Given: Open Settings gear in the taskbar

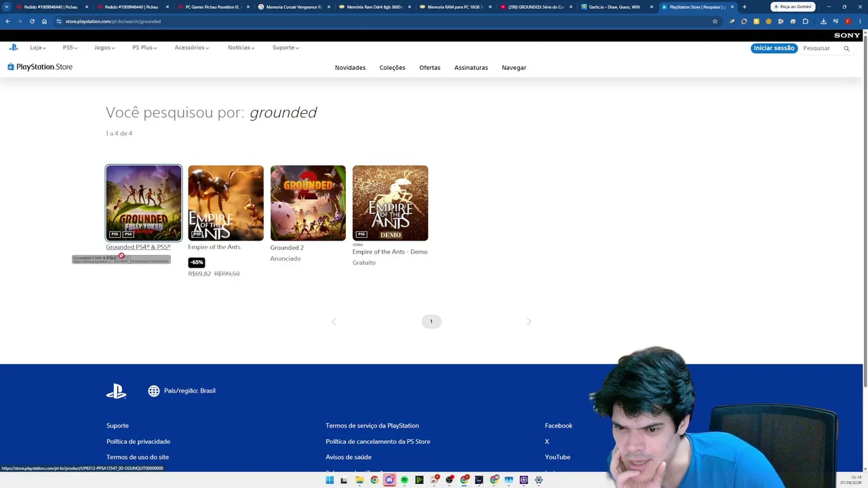Looking at the screenshot, I should pyautogui.click(x=538, y=481).
